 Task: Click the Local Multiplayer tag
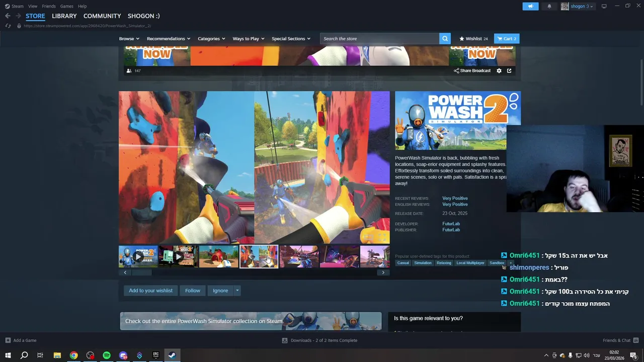470,263
